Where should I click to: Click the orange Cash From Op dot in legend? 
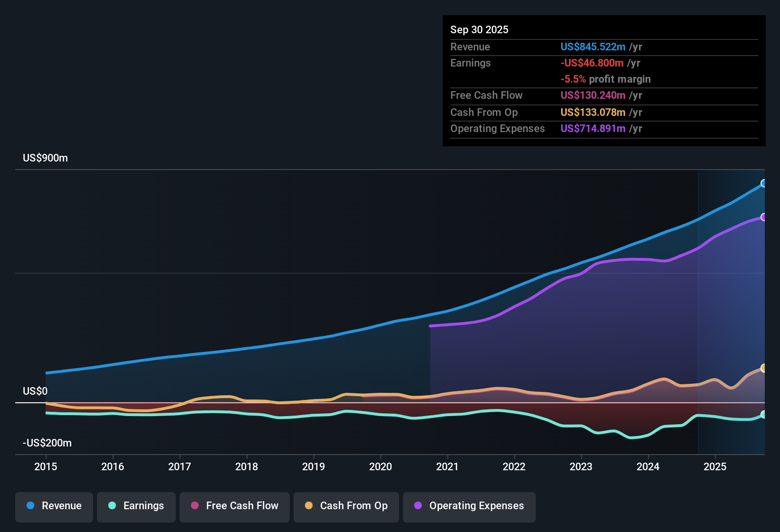click(x=309, y=506)
